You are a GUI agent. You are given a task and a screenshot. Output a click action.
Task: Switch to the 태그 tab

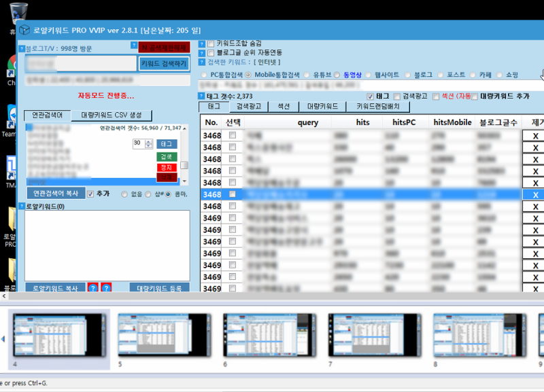[214, 107]
